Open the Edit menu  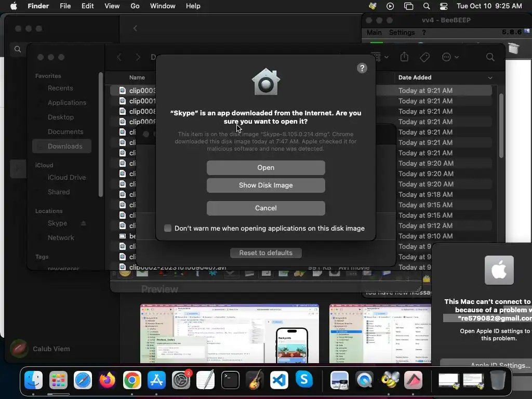point(87,6)
